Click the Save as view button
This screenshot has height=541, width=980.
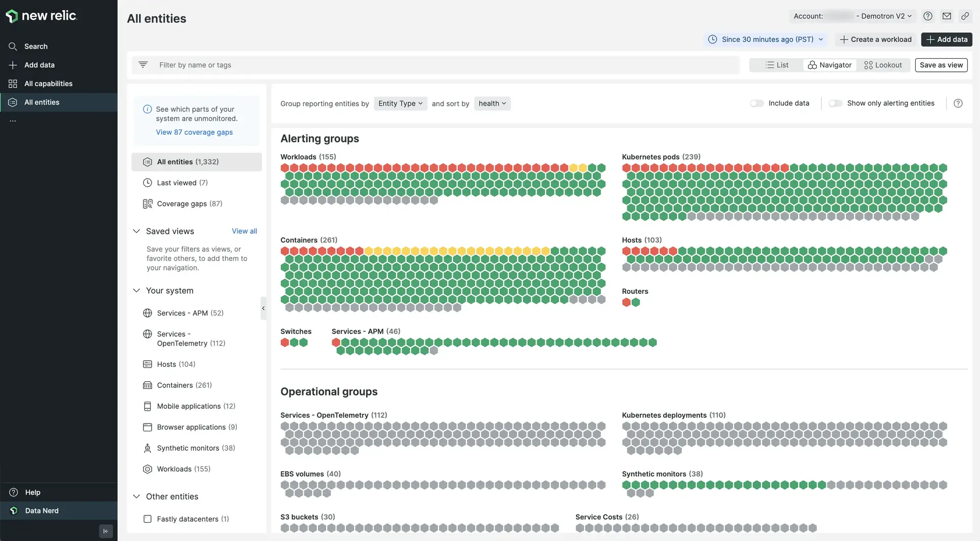[x=941, y=65]
